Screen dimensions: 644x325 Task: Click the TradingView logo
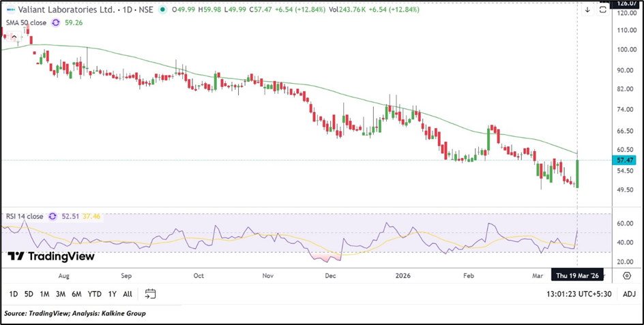(x=51, y=256)
